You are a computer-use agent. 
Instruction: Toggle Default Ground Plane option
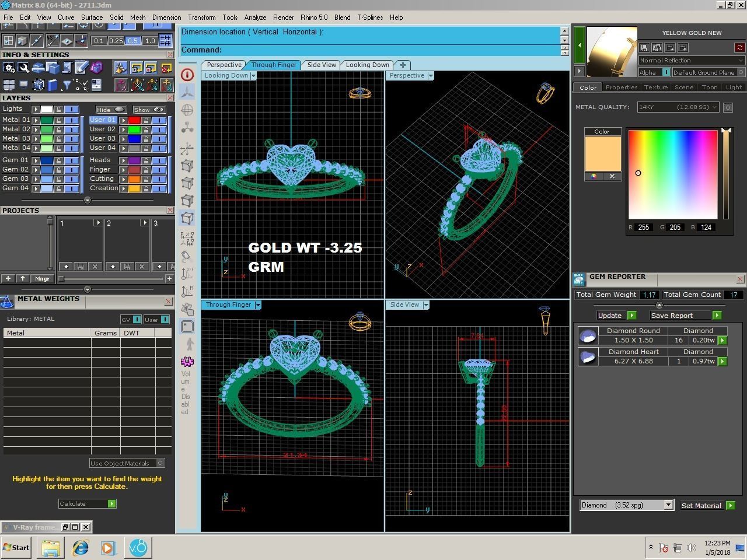coord(741,72)
